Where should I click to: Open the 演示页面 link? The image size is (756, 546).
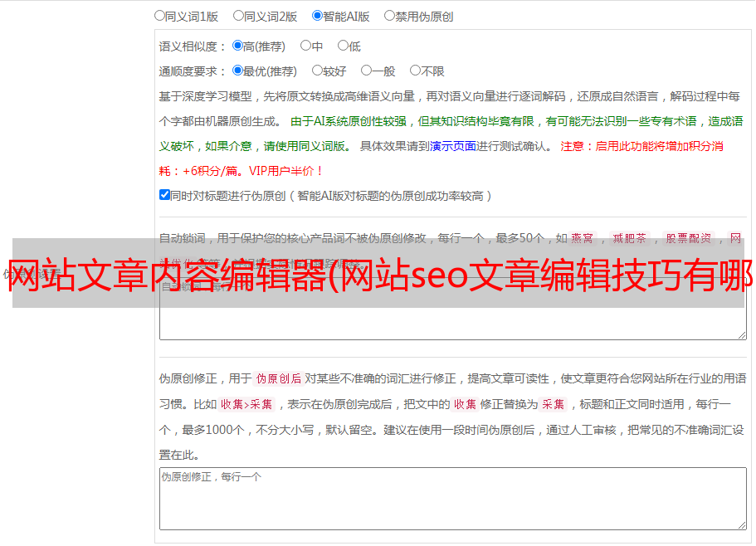pyautogui.click(x=453, y=146)
